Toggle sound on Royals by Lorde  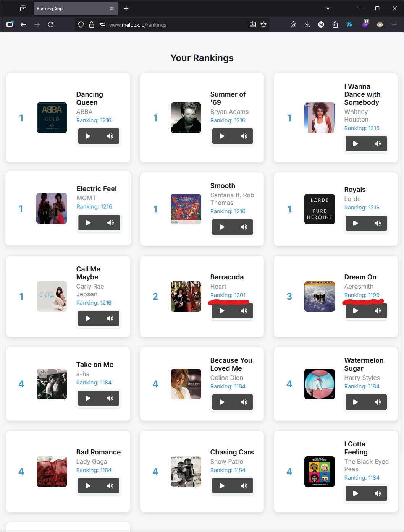point(378,223)
